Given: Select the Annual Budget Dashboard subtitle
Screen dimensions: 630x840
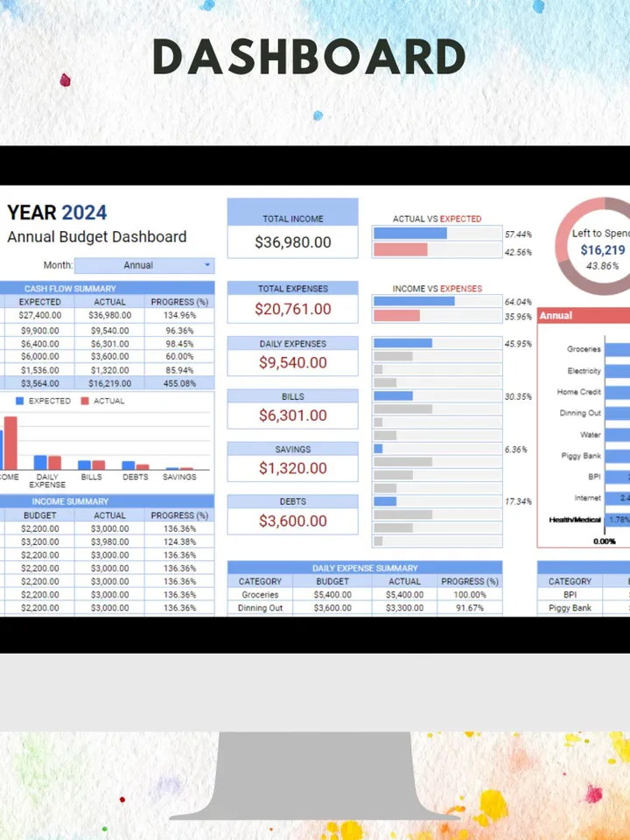Looking at the screenshot, I should tap(97, 237).
